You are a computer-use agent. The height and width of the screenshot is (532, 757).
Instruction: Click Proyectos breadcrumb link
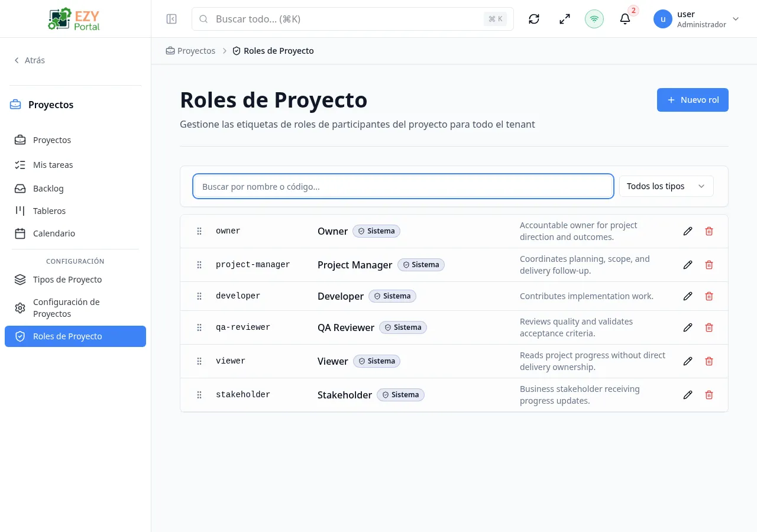coord(190,51)
